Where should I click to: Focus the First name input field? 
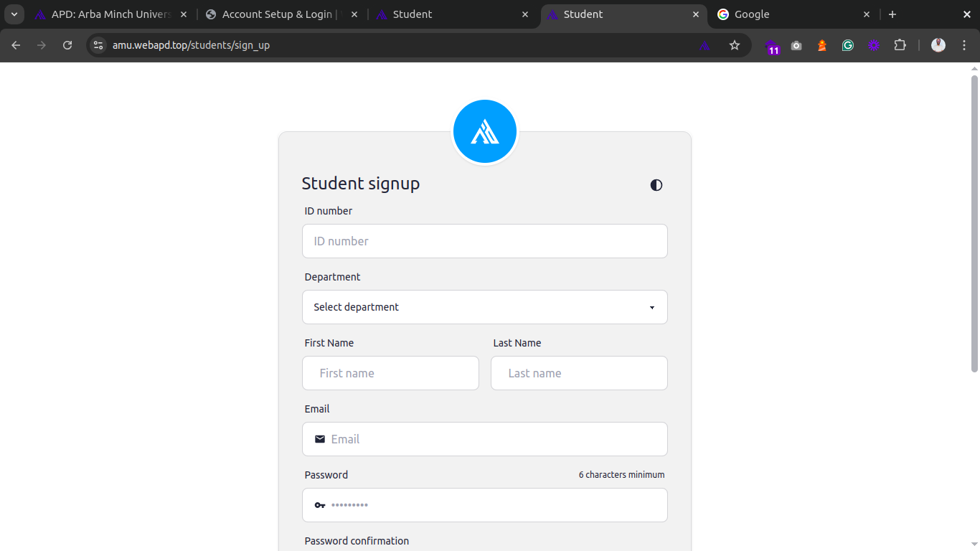pos(390,373)
